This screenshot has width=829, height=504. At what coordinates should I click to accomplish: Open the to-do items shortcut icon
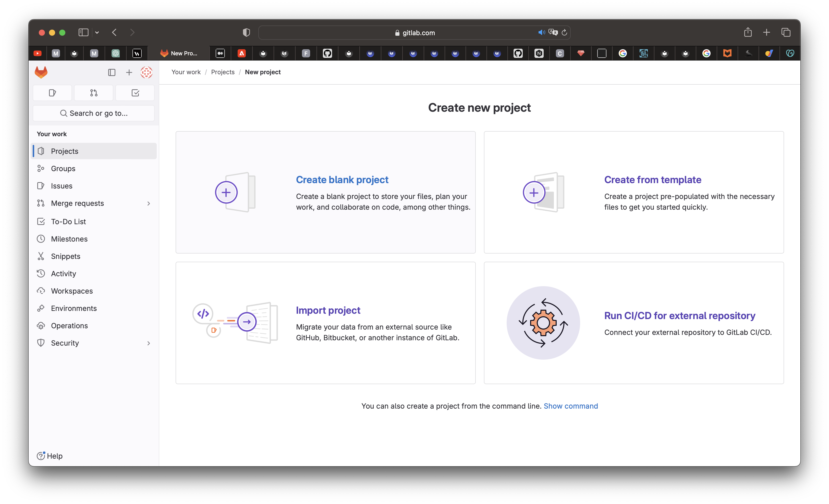click(x=135, y=93)
